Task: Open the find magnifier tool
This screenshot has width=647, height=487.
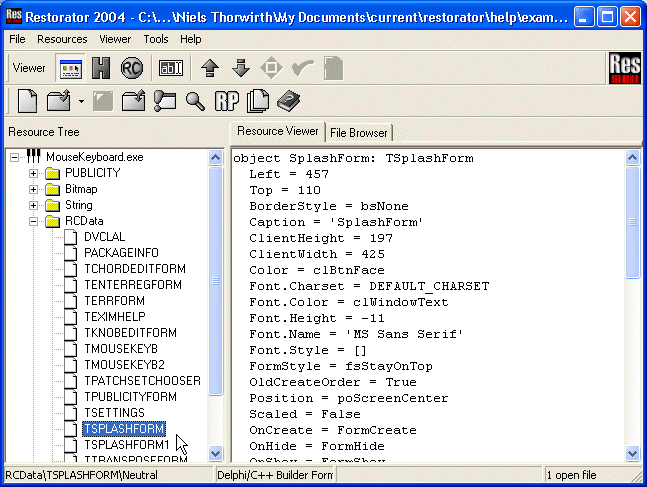Action: (x=195, y=101)
